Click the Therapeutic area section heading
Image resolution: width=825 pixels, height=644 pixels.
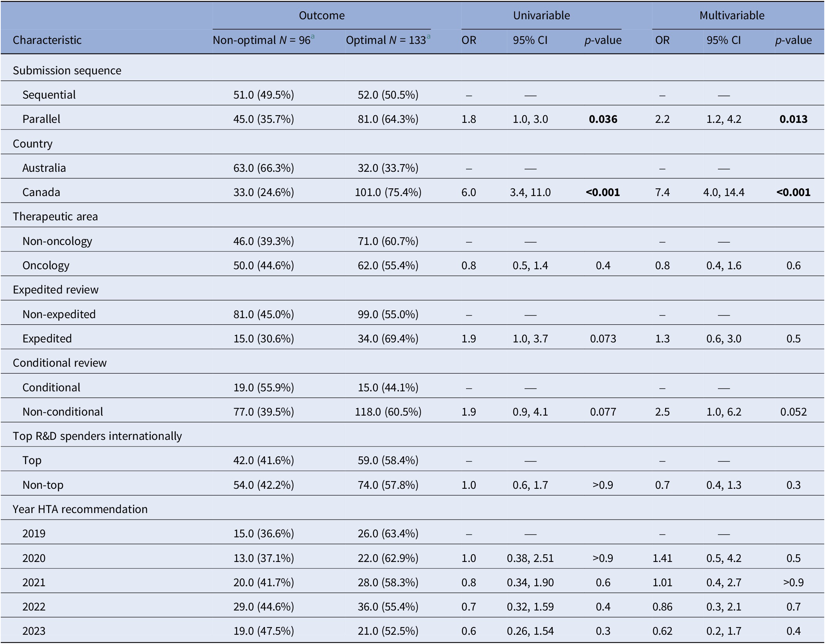click(55, 216)
